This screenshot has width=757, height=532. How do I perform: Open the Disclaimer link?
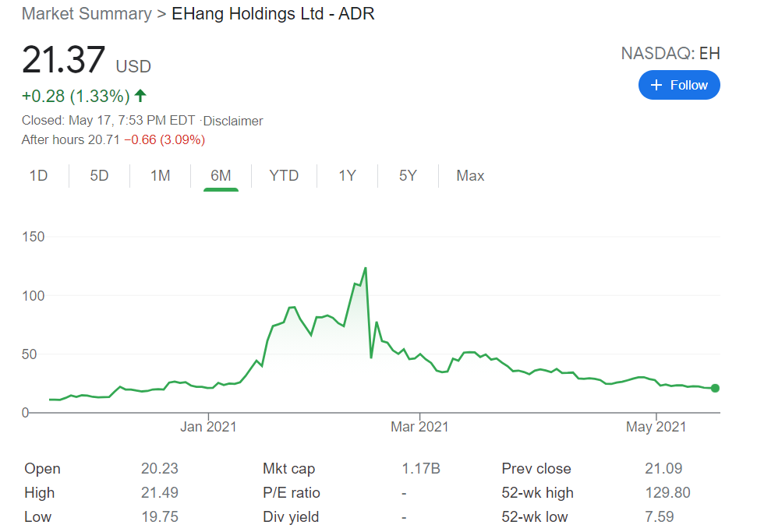coord(233,121)
